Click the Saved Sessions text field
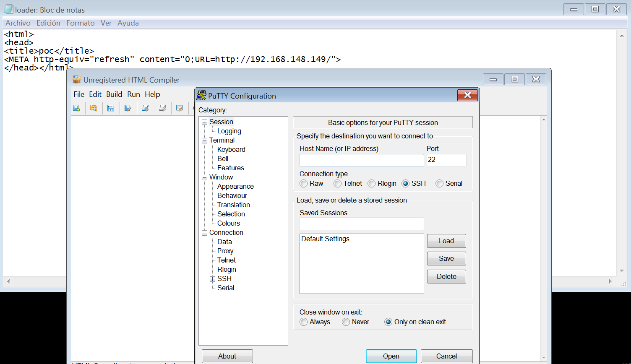This screenshot has height=364, width=631. [362, 224]
